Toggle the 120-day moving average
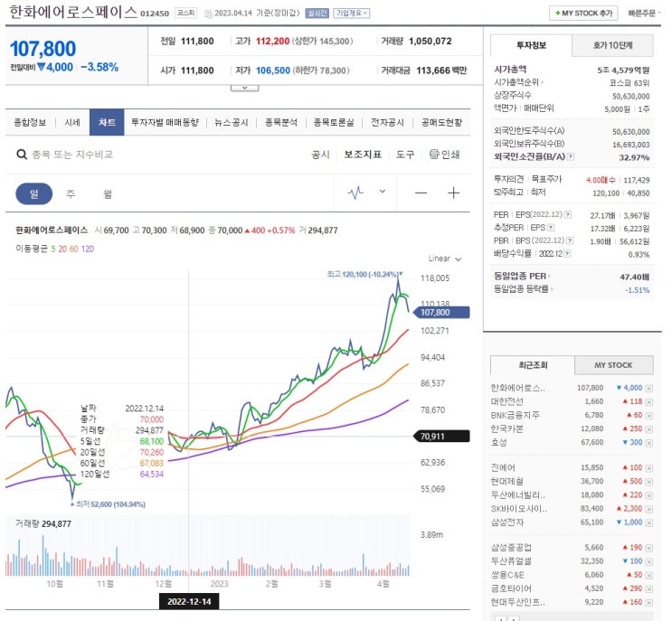672x621 pixels. point(88,249)
